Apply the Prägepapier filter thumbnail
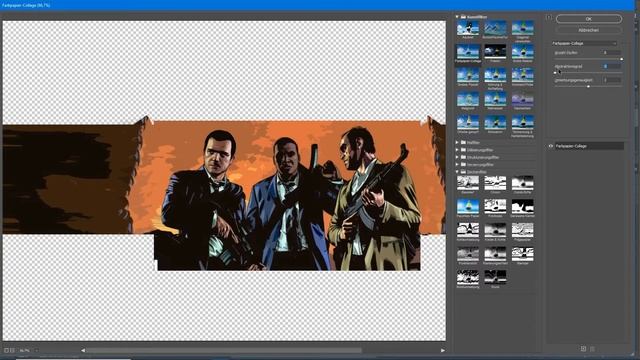This screenshot has width=640, height=360. 522,230
